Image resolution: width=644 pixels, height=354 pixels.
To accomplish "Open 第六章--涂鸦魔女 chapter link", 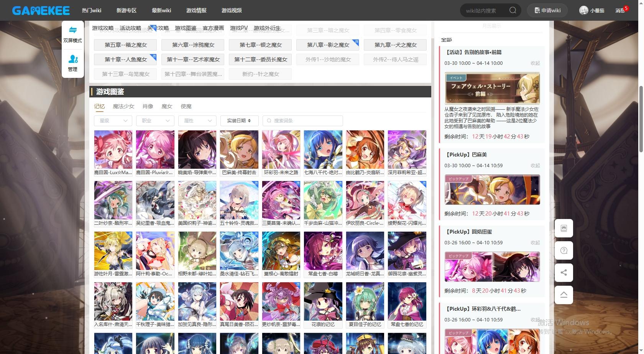I will point(193,45).
